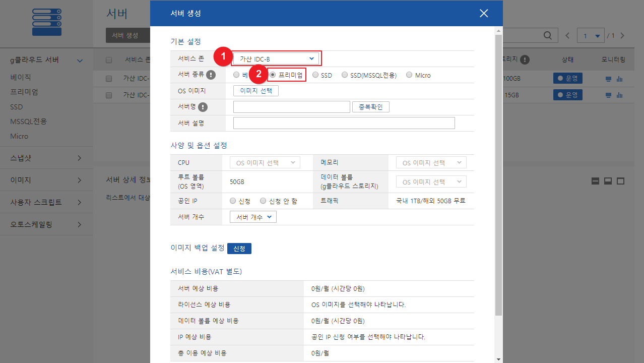This screenshot has width=644, height=363.
Task: Select the SSD server type radio
Action: 315,75
